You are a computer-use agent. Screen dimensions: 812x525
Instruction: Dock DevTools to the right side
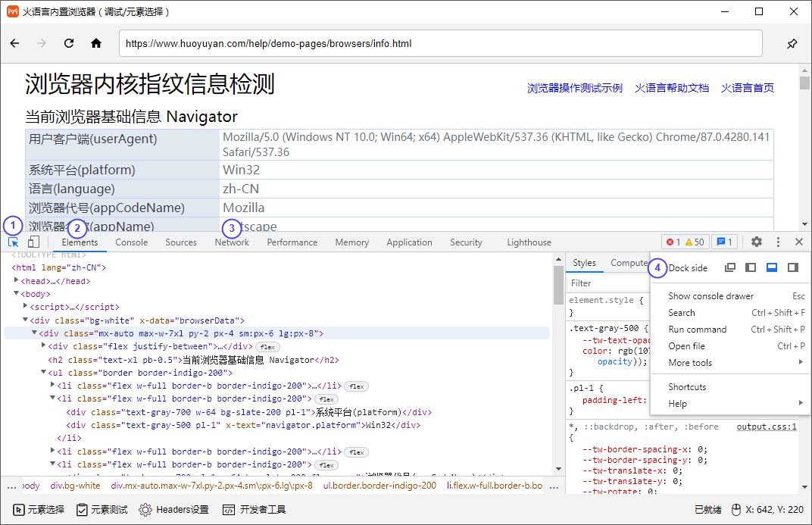click(793, 267)
